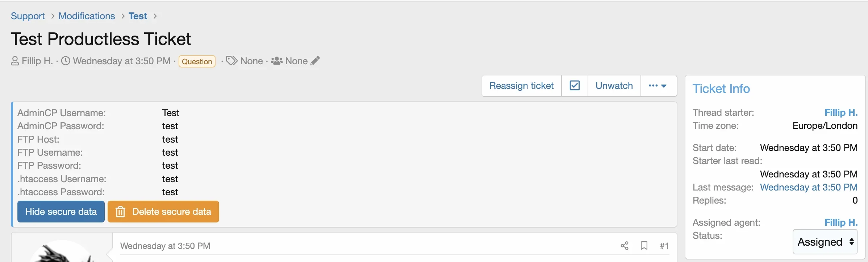Hide secure data fields
The width and height of the screenshot is (868, 262).
click(x=61, y=212)
